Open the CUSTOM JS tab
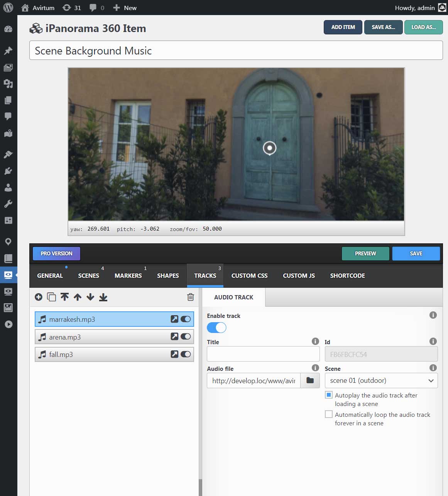The image size is (448, 496). [299, 275]
